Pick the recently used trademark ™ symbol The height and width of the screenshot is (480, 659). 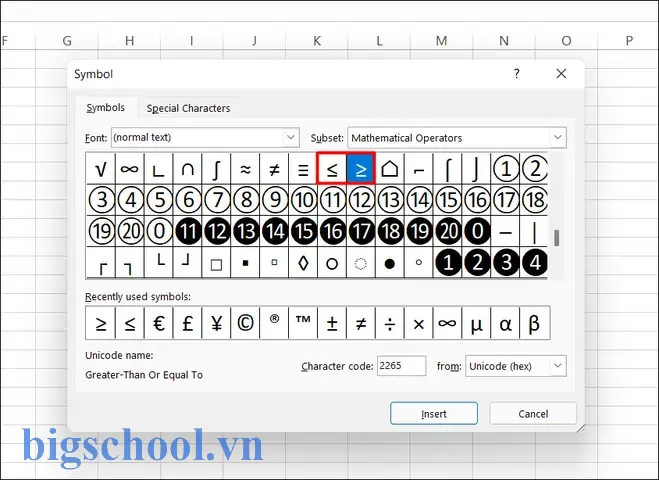[x=303, y=323]
